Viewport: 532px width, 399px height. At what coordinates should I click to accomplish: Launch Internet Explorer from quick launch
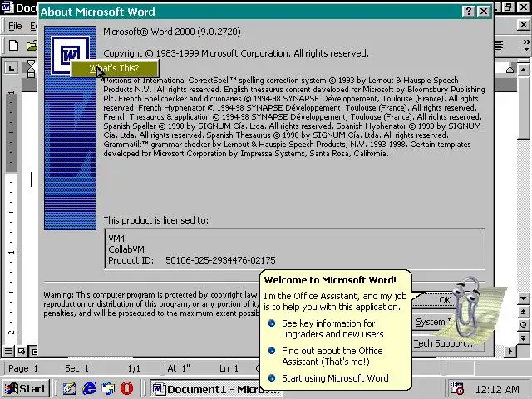(89, 388)
